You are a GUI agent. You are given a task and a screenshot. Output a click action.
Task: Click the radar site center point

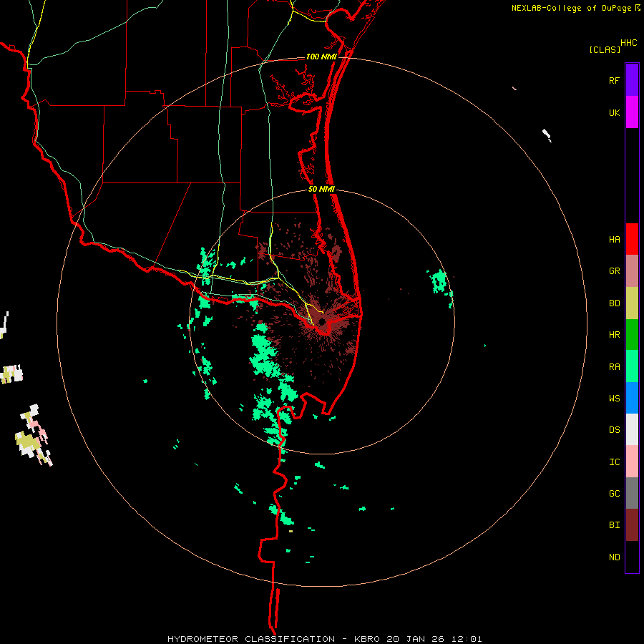322,321
